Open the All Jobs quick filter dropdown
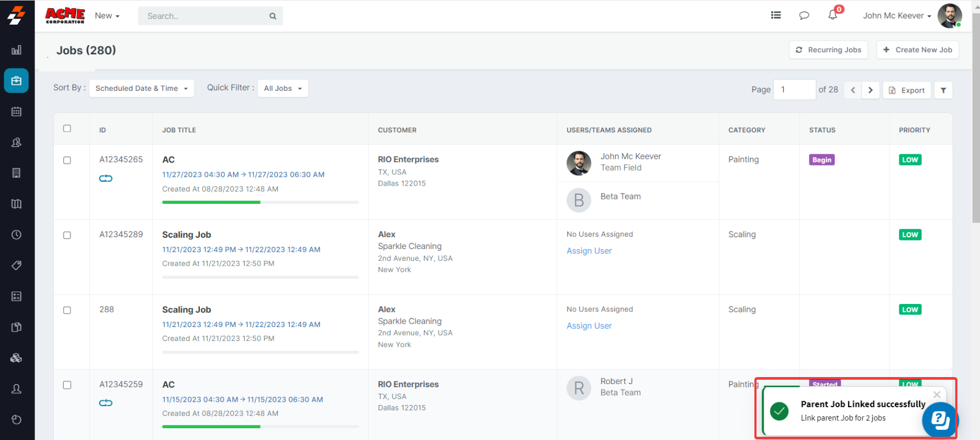This screenshot has height=440, width=980. pyautogui.click(x=283, y=88)
